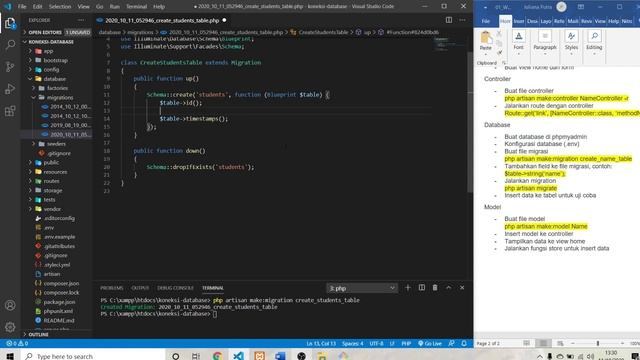This screenshot has width=640, height=360.
Task: Open the Explorer view in activity bar
Action: point(10,23)
